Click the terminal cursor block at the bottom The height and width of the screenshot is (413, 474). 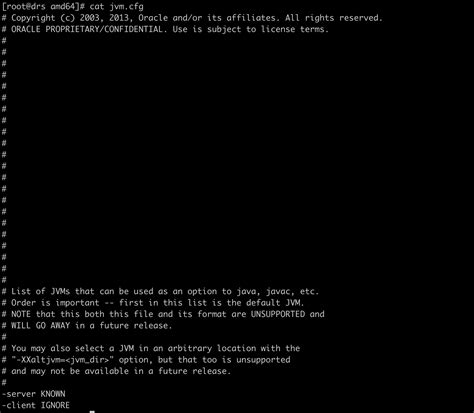92,412
